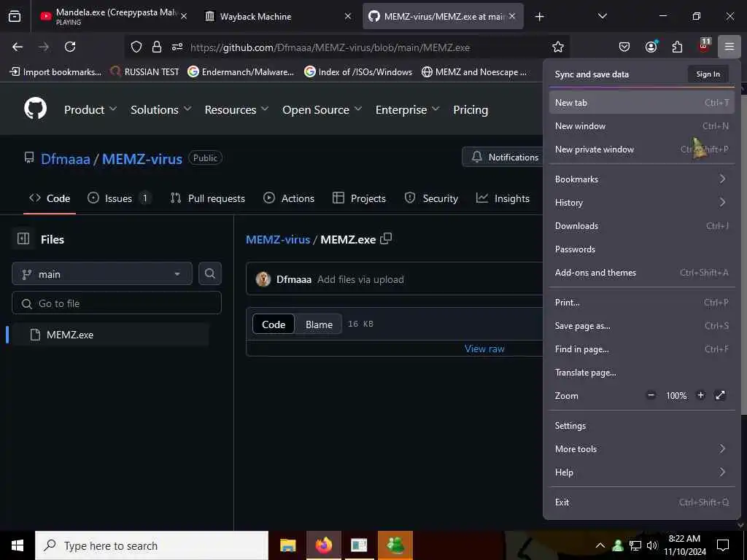Zoom out with the minus button

click(651, 395)
